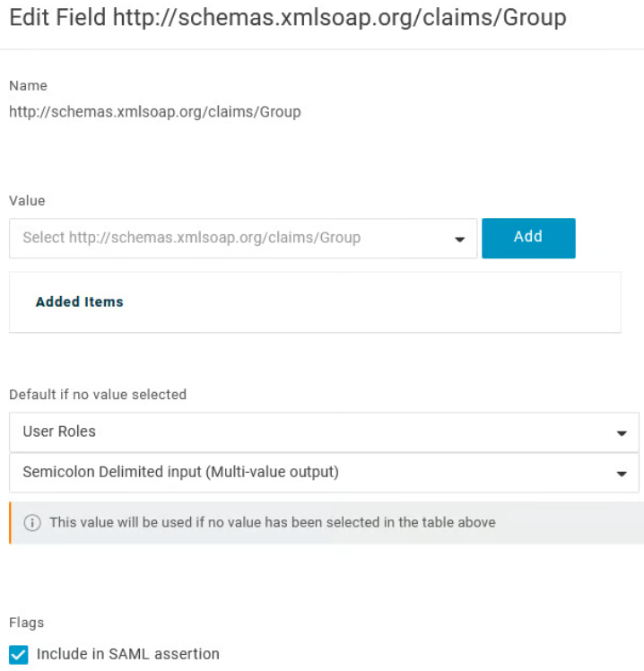Click the orange left edge of the notice banner
This screenshot has height=671, width=644.
11,523
